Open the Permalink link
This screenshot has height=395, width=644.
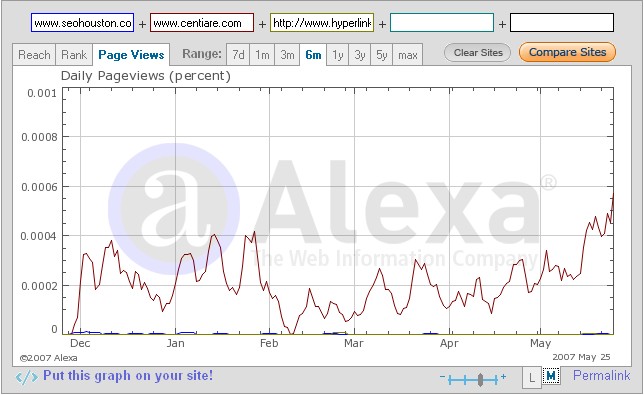[601, 376]
